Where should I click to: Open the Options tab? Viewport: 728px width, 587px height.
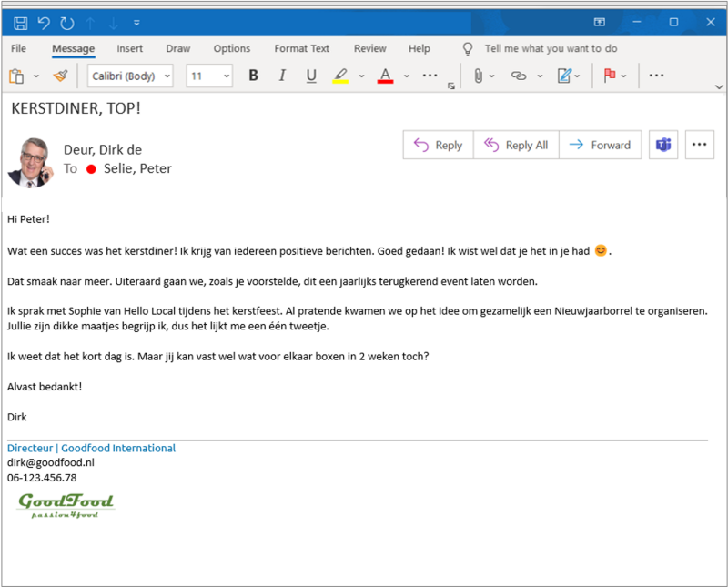[x=232, y=48]
